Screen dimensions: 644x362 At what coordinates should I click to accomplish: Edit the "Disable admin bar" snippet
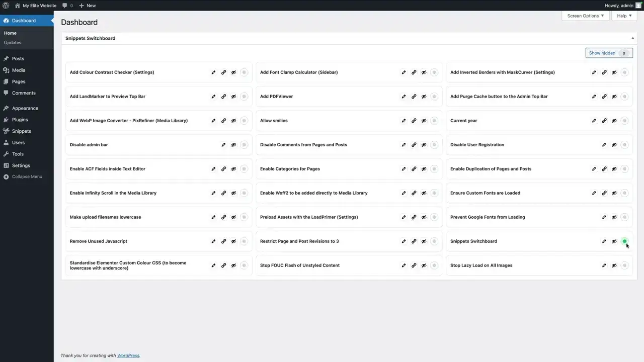click(x=223, y=144)
